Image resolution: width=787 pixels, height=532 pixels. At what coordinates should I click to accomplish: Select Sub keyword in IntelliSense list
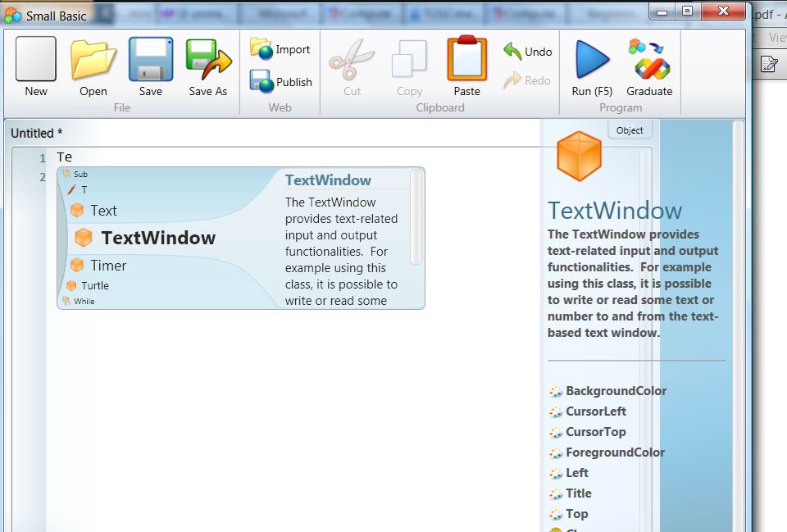75,174
